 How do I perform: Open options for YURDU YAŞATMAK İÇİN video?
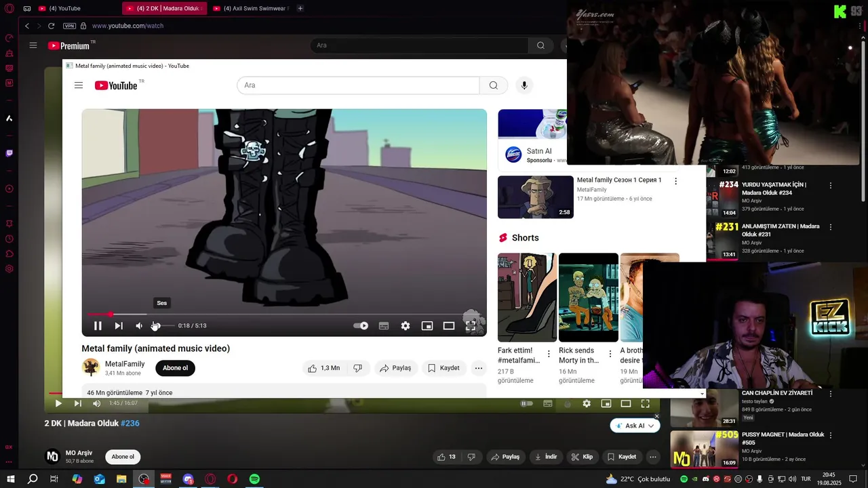point(831,185)
